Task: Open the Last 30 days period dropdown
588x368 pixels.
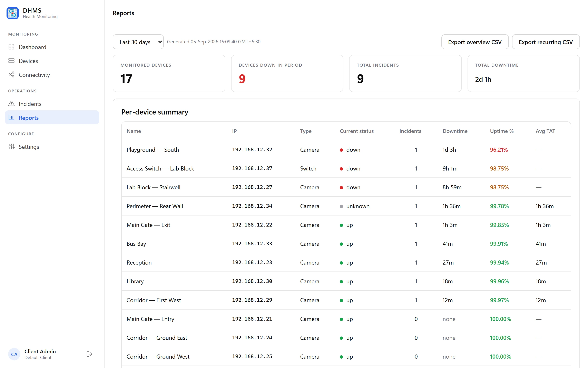Action: [x=138, y=42]
